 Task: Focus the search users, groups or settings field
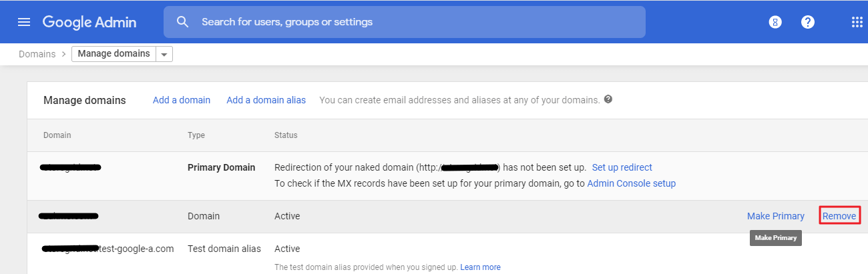(x=405, y=22)
